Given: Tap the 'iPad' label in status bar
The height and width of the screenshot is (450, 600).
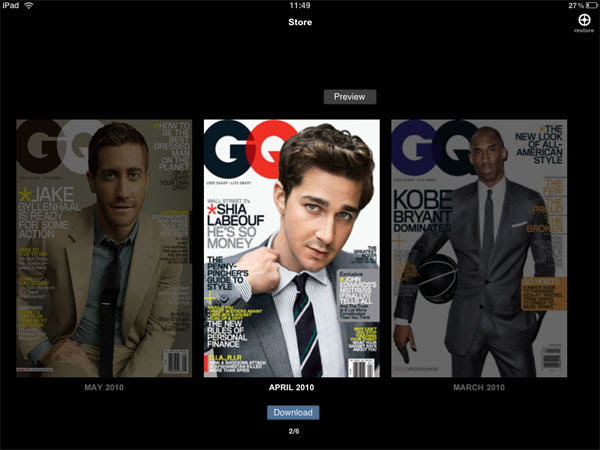Looking at the screenshot, I should (x=10, y=5).
